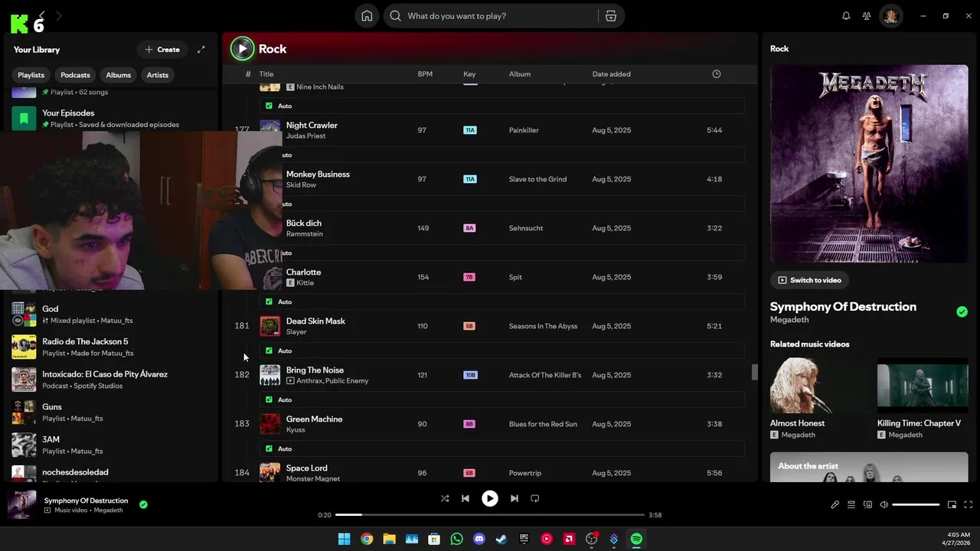Open Intoxicado: El Caso de Pity Álvarez podcast
This screenshot has width=980, height=551.
pyautogui.click(x=113, y=380)
